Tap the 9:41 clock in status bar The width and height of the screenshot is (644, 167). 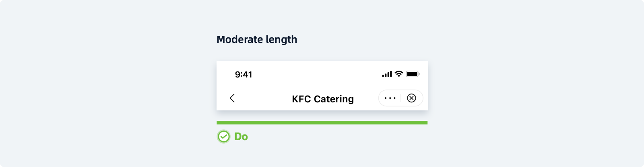[x=244, y=75]
